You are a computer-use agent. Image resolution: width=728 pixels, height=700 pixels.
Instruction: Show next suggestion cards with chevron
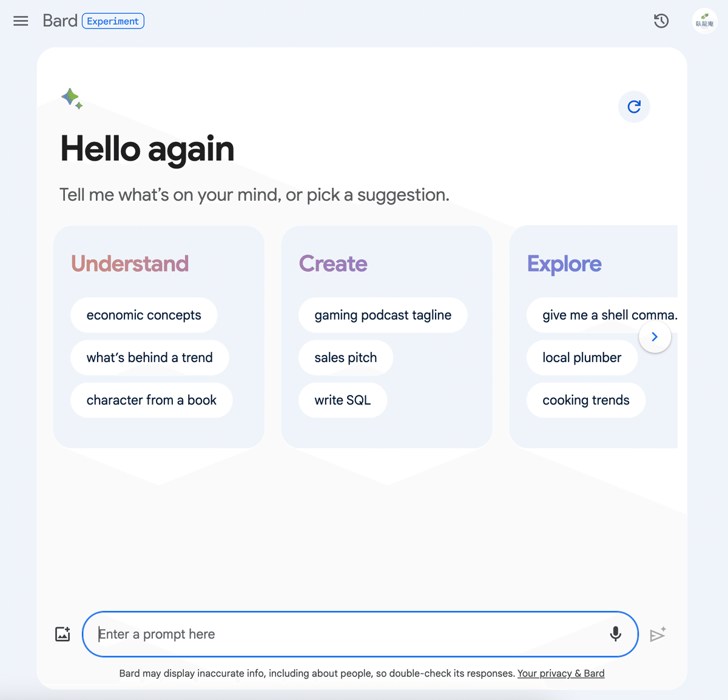[x=655, y=337]
